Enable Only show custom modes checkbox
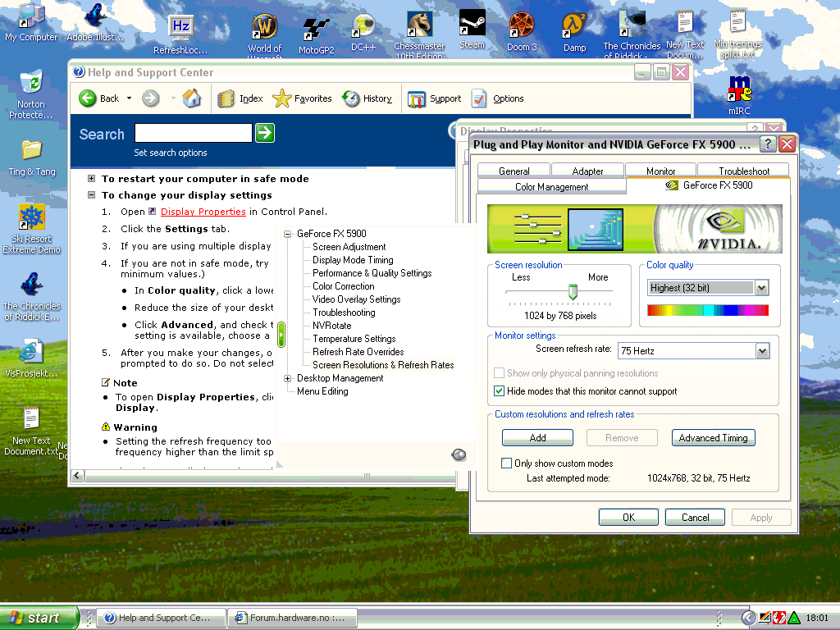The width and height of the screenshot is (840, 630). (x=506, y=463)
